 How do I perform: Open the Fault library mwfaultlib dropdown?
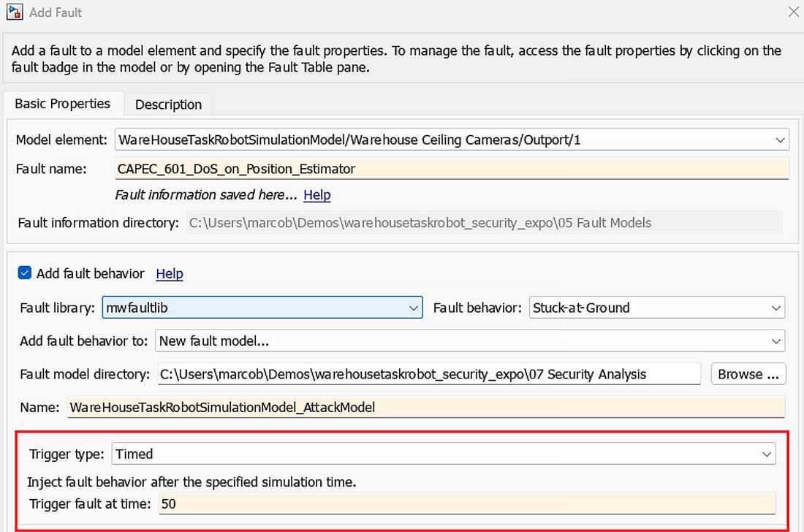(x=262, y=308)
